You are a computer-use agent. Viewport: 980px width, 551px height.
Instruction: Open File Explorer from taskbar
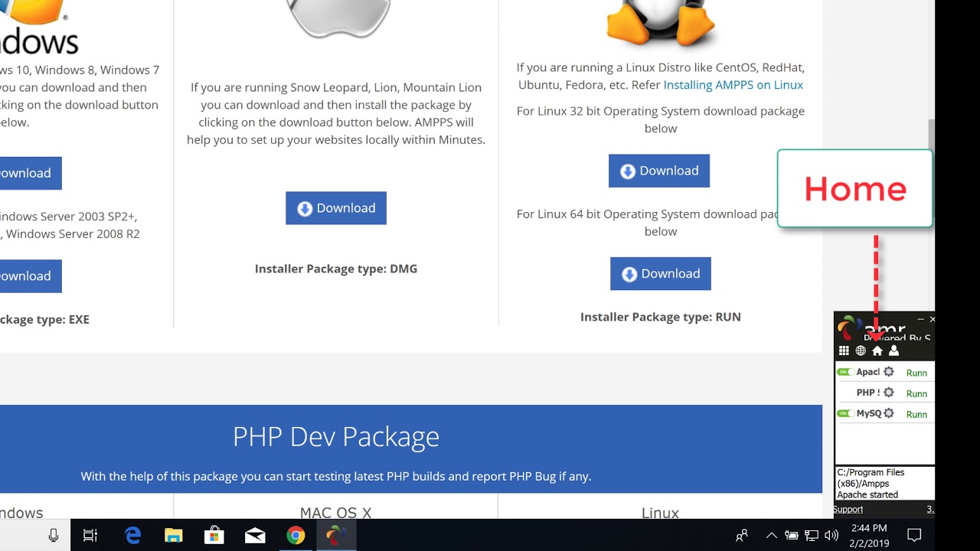coord(174,536)
